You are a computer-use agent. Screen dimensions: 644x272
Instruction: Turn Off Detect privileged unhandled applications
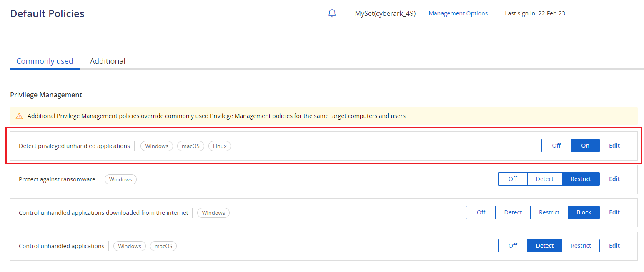(x=556, y=146)
